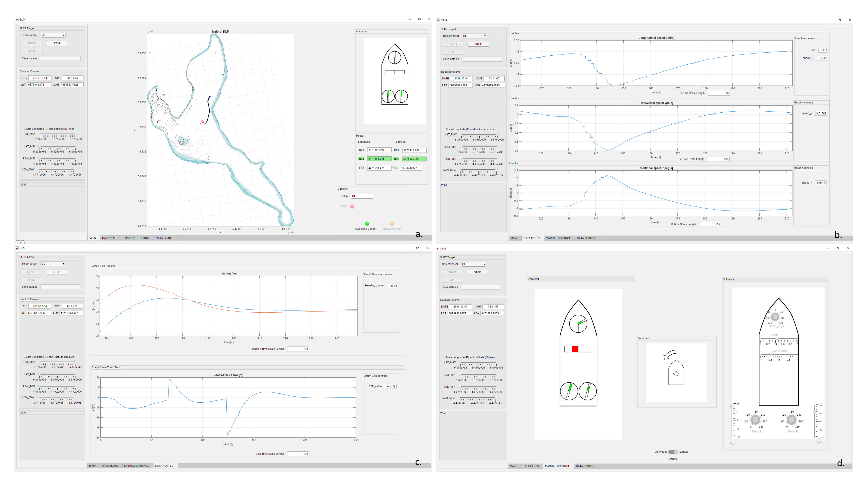Toggle the Automatic/Manual control switch
Viewport: 868px width, 482px height.
pos(673,452)
